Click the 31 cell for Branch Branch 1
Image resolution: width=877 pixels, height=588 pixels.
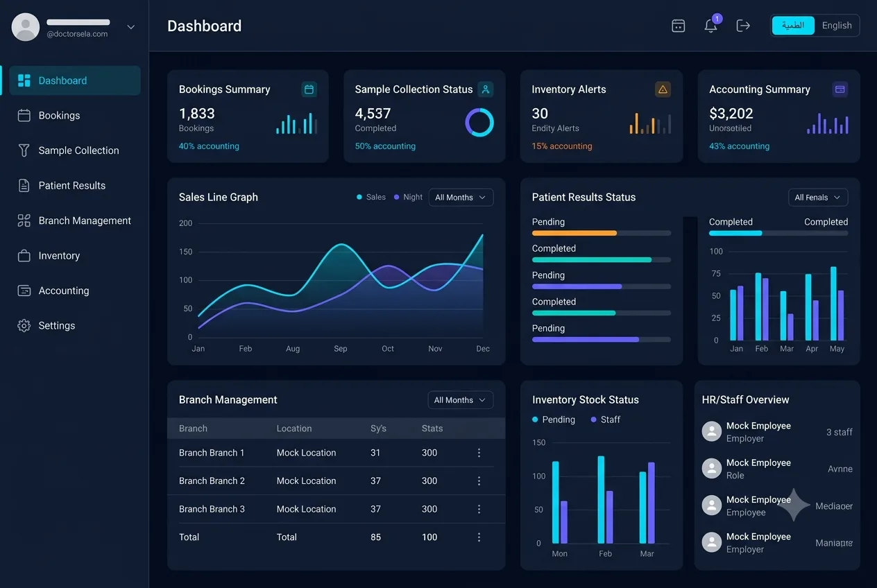pos(375,453)
